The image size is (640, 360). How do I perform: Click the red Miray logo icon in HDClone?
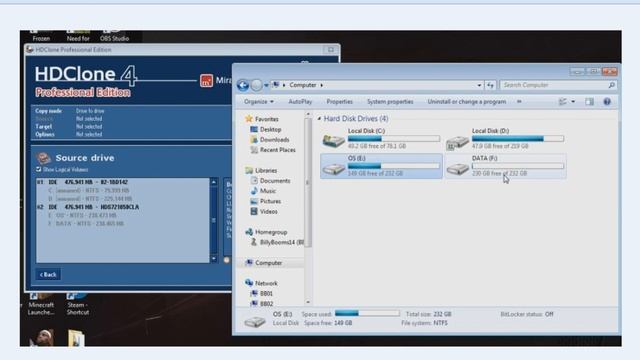click(206, 80)
